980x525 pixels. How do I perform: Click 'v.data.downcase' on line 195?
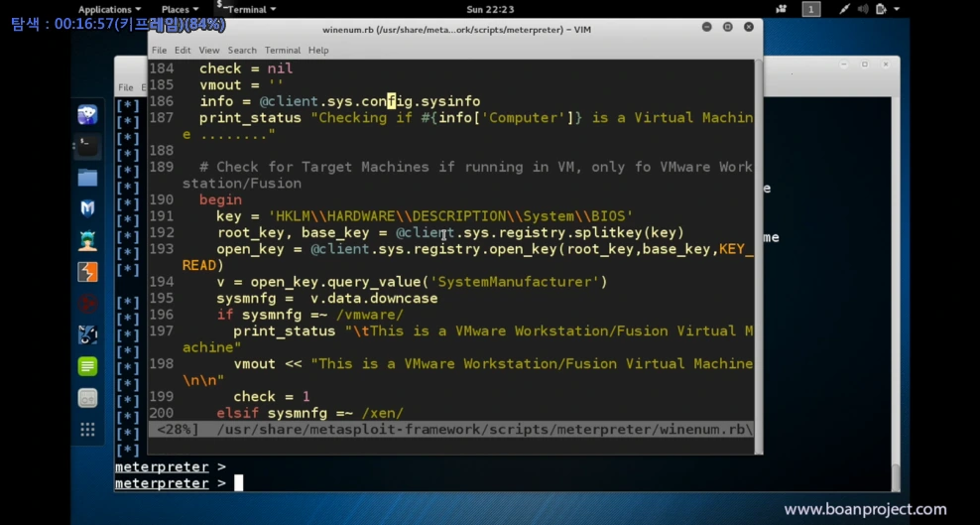click(374, 298)
